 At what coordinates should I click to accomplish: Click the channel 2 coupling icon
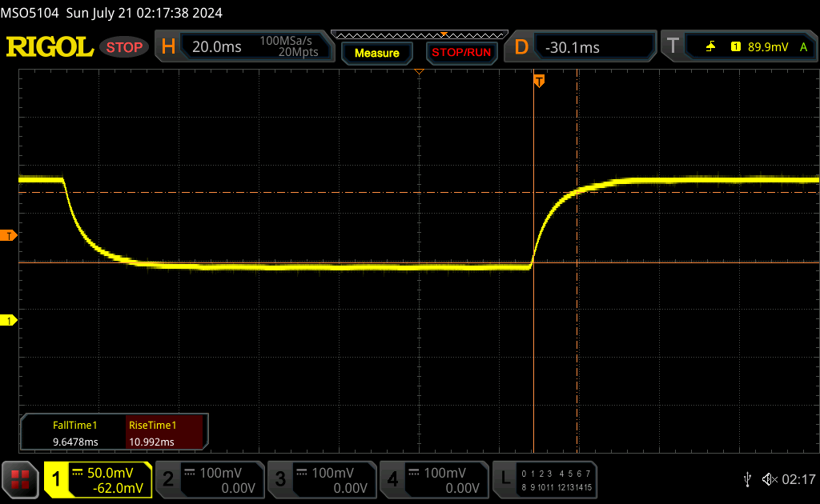click(190, 473)
